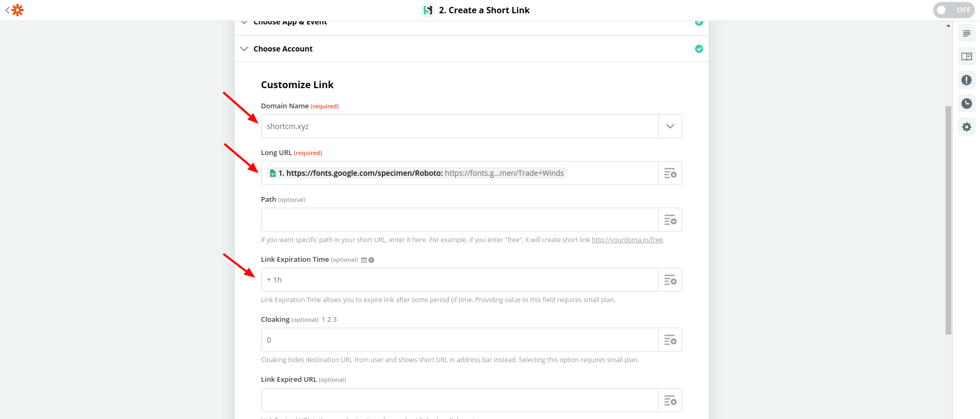Collapse the Choose App & Event section
980x419 pixels.
click(244, 22)
